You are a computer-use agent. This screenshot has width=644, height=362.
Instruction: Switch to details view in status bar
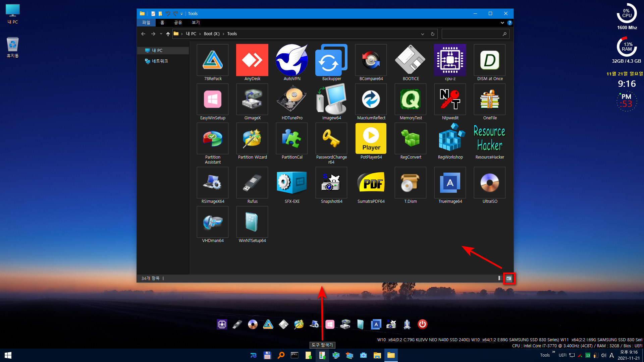click(500, 278)
